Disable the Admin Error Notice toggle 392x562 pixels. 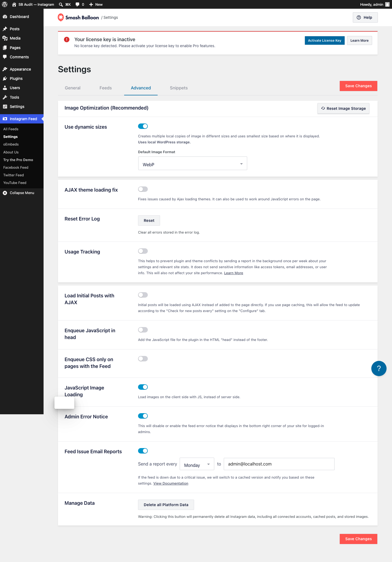(143, 416)
